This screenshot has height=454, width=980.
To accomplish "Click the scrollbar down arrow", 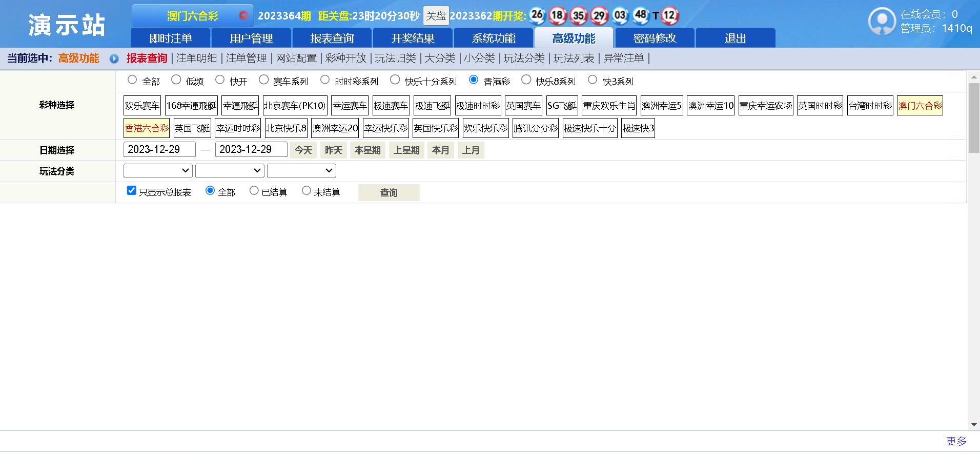I will coord(974,425).
